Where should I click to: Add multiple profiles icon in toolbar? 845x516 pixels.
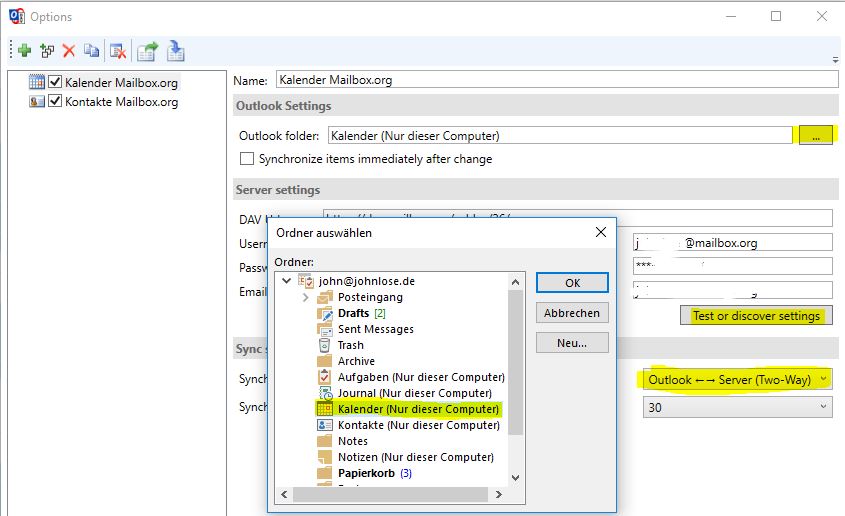pyautogui.click(x=47, y=51)
